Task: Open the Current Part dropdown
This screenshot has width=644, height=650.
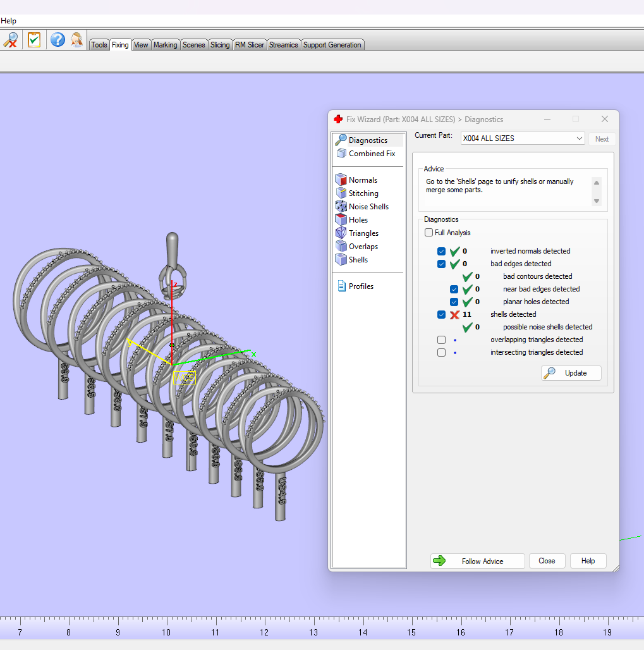Action: click(x=522, y=138)
